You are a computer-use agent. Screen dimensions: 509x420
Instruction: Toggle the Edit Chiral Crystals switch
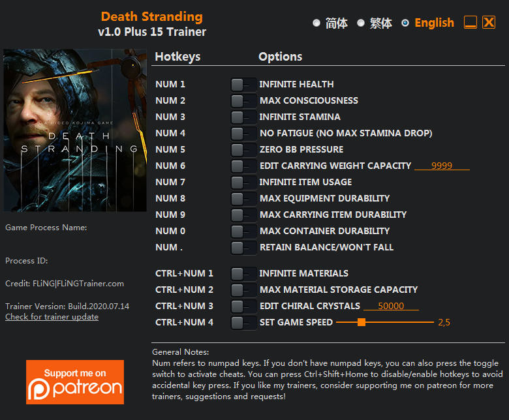pos(243,306)
